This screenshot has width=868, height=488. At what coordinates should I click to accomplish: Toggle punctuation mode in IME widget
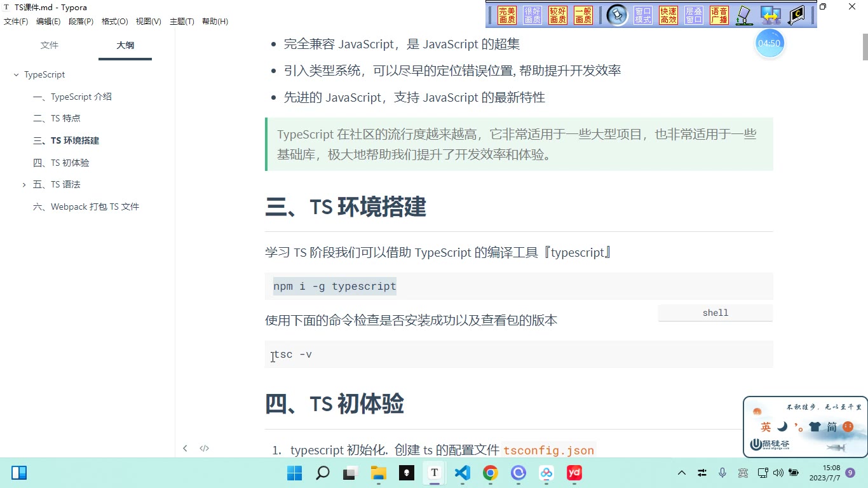click(799, 428)
